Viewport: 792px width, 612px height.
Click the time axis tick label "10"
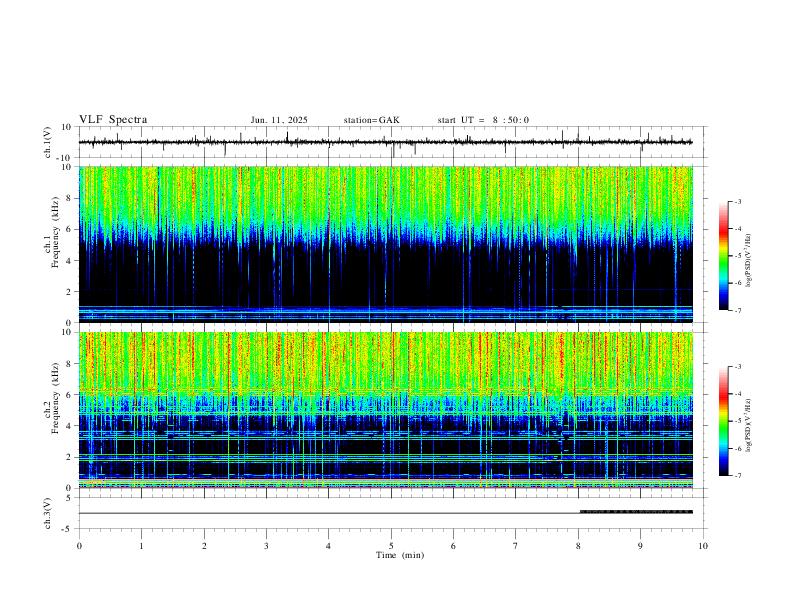[x=703, y=546]
